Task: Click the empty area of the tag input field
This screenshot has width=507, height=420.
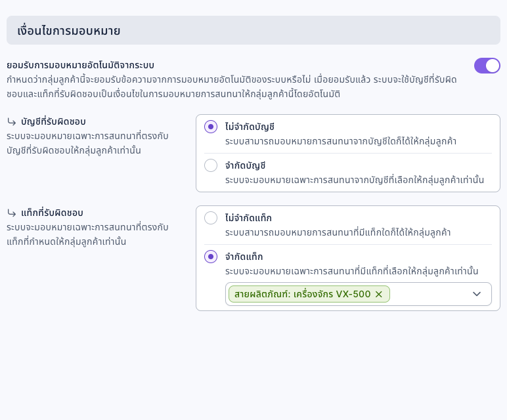Action: click(430, 294)
